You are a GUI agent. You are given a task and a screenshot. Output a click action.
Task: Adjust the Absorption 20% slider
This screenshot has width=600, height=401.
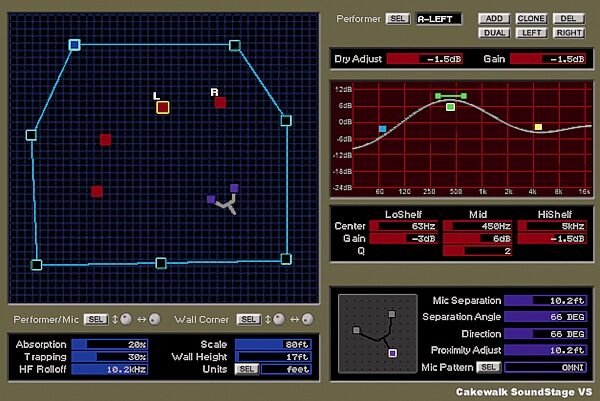click(109, 344)
